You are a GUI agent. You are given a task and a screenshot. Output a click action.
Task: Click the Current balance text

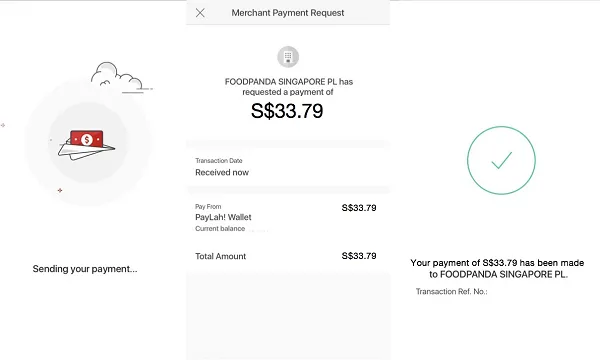pos(220,229)
